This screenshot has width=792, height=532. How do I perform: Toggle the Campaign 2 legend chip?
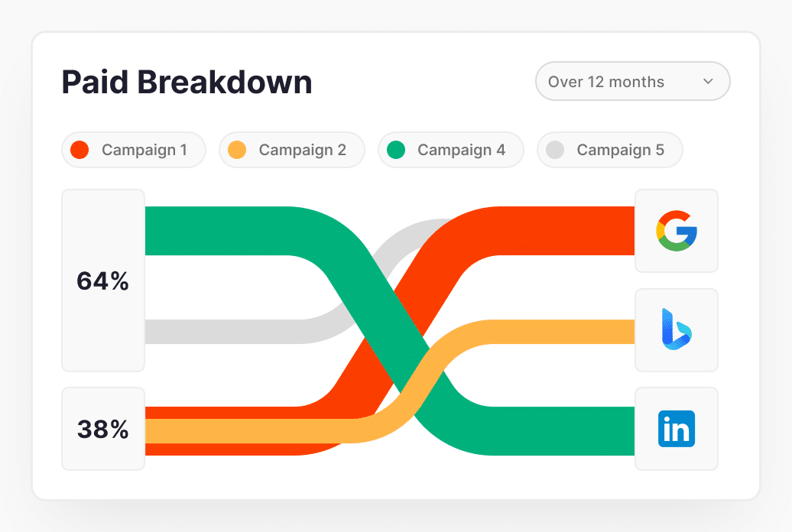[x=292, y=150]
